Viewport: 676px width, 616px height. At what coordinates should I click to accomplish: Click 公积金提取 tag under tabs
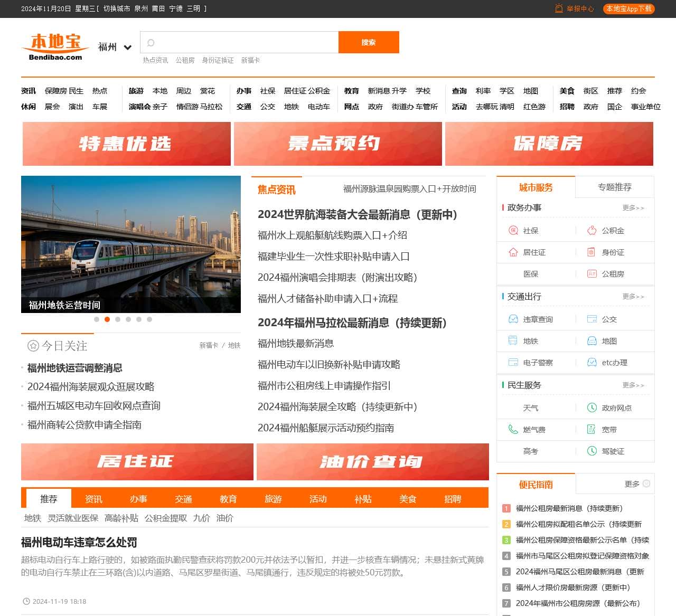point(166,518)
